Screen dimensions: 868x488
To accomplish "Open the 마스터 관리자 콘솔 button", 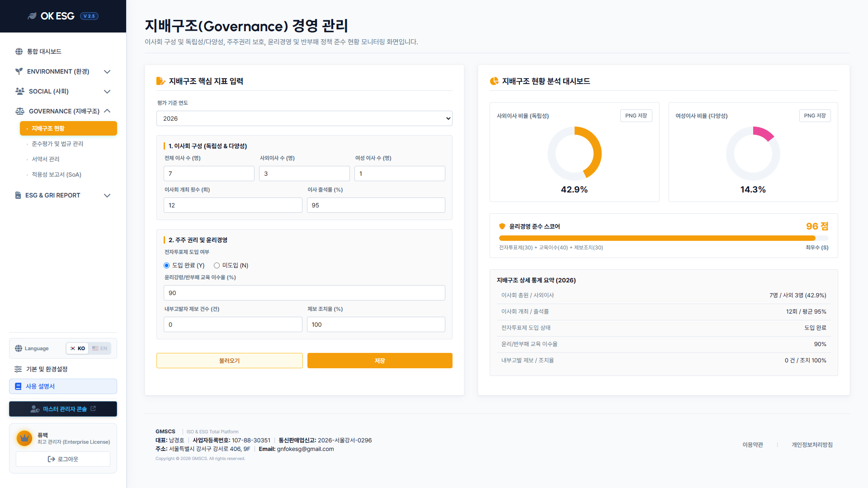I will pos(63,409).
